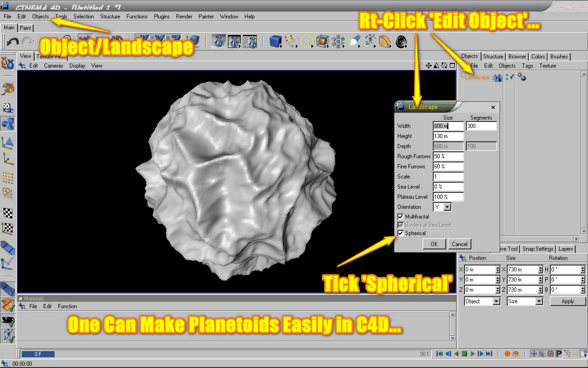Toggle parameter recording P button
The image size is (588, 368).
tap(559, 354)
